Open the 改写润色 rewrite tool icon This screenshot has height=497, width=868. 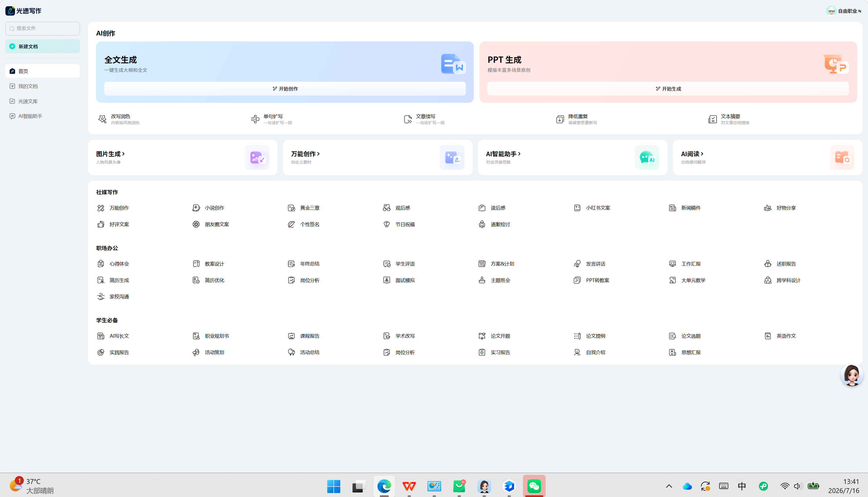pos(102,119)
